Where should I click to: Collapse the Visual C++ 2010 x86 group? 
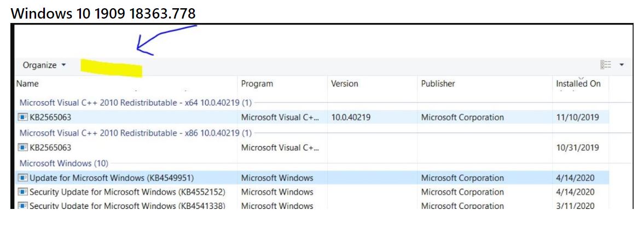[x=136, y=133]
